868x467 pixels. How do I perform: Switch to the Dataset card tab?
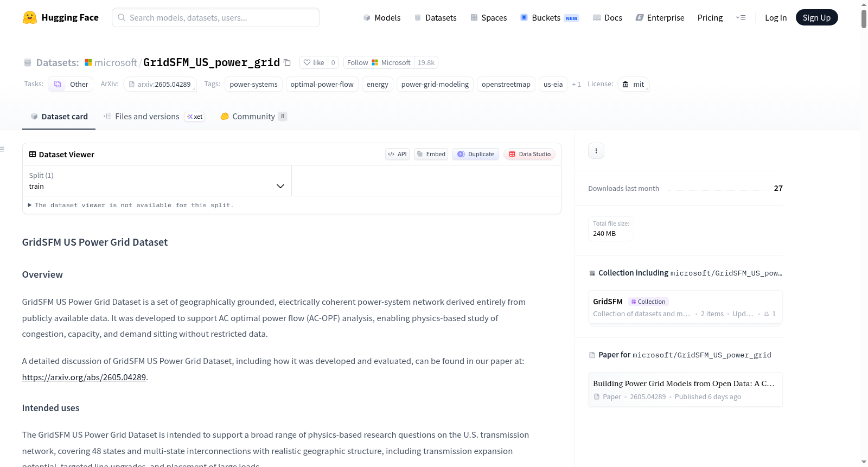(59, 117)
